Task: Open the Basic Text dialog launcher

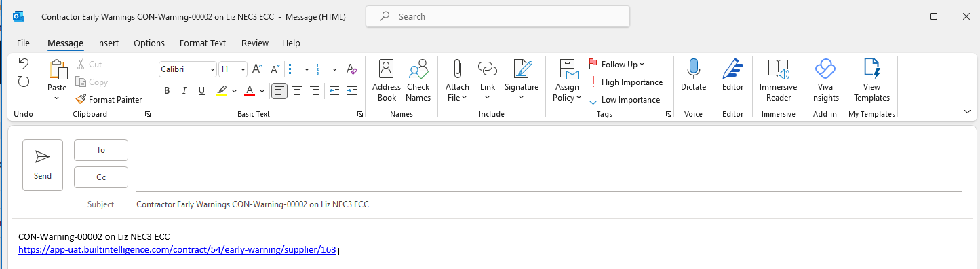Action: 360,115
